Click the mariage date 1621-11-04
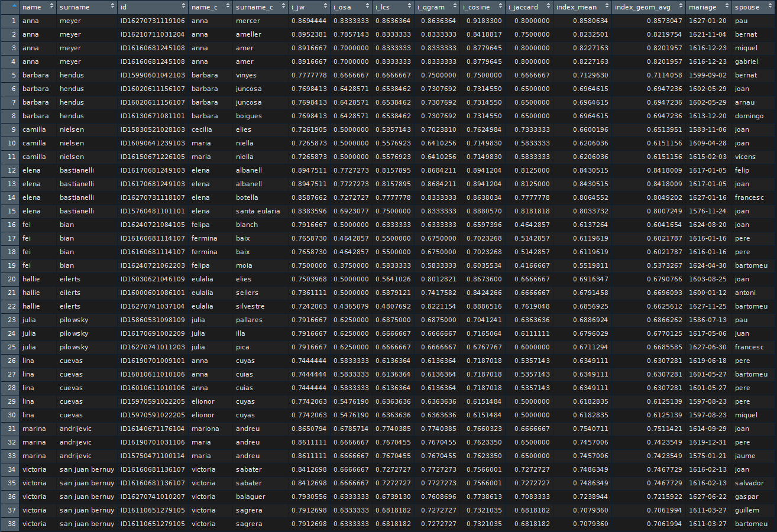The image size is (777, 532). [x=708, y=34]
